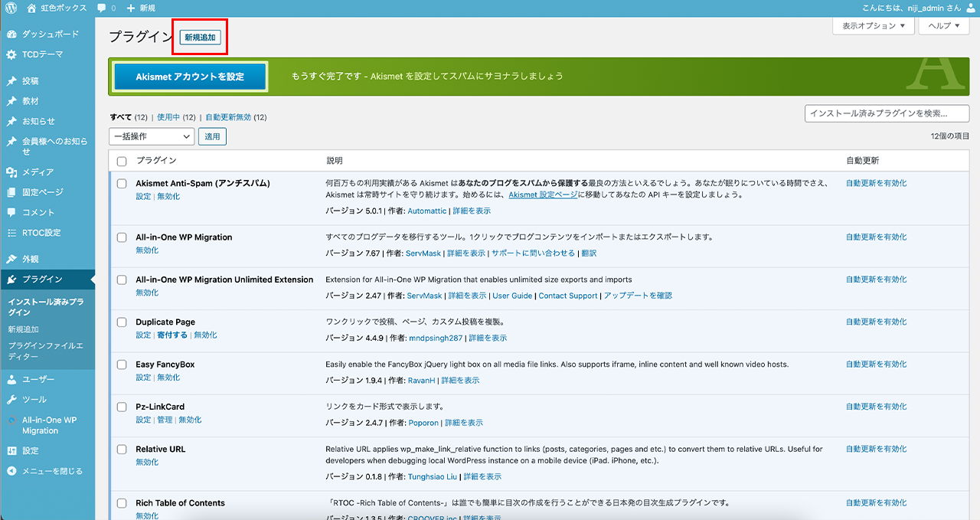Click the 会員様へのお知らせ pushpin icon
The width and height of the screenshot is (980, 520).
point(11,142)
